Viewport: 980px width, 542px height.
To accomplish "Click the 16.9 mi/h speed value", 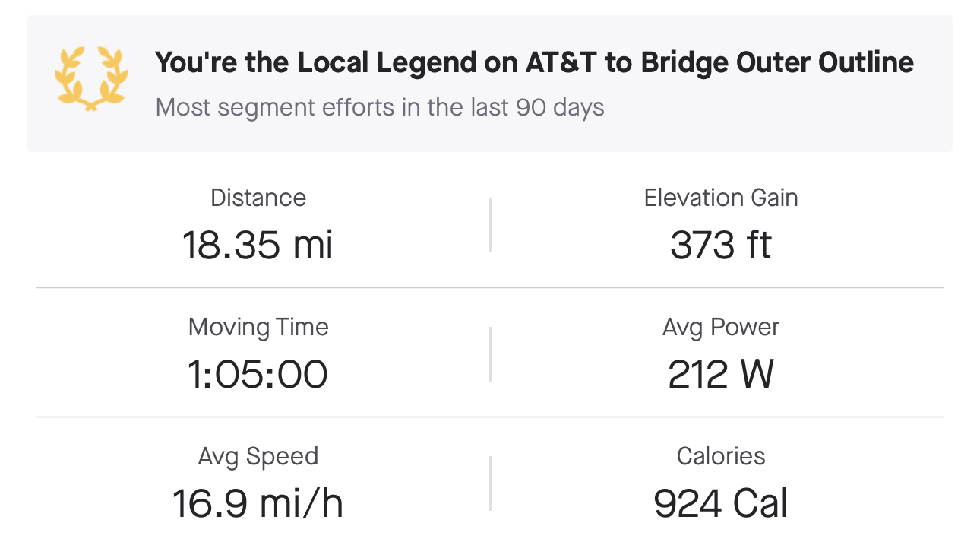I will pyautogui.click(x=258, y=503).
